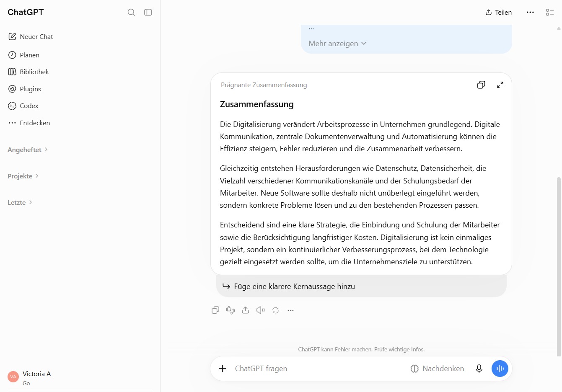Click the Zusammenfassung heading text
Screen dimensions: 562x392
256,104
